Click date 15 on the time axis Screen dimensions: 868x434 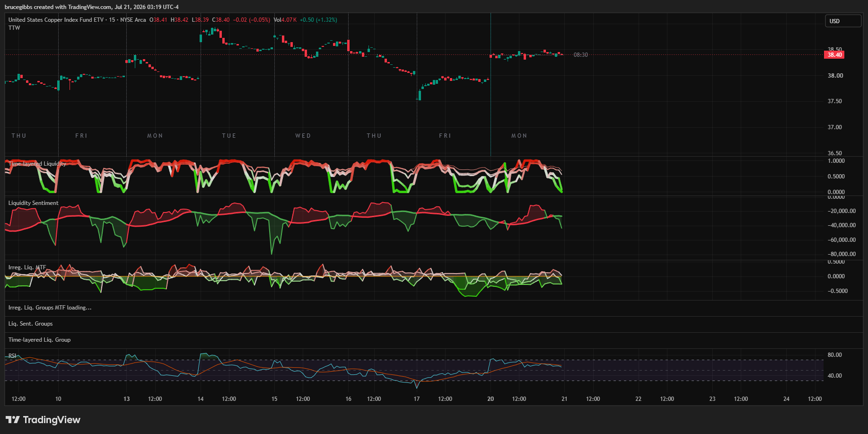coord(274,399)
